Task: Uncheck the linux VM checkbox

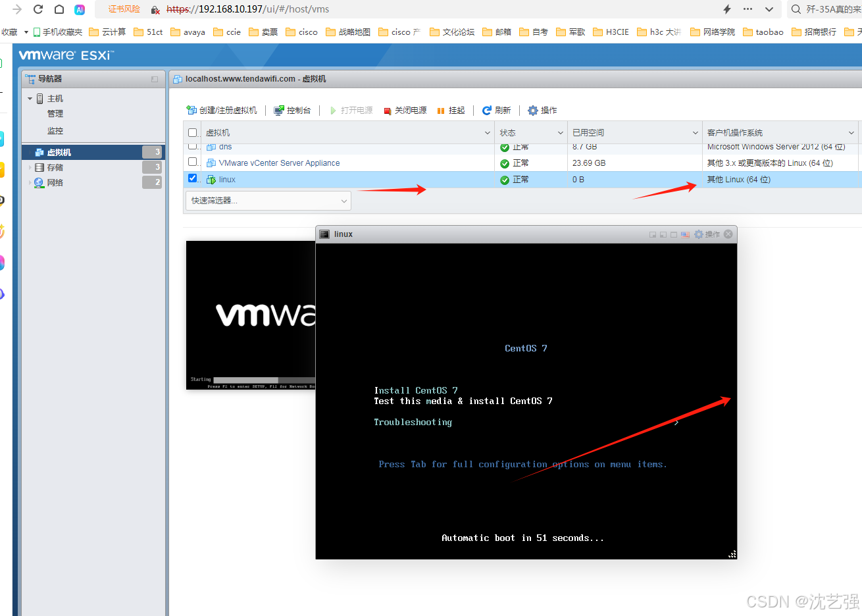Action: (193, 178)
